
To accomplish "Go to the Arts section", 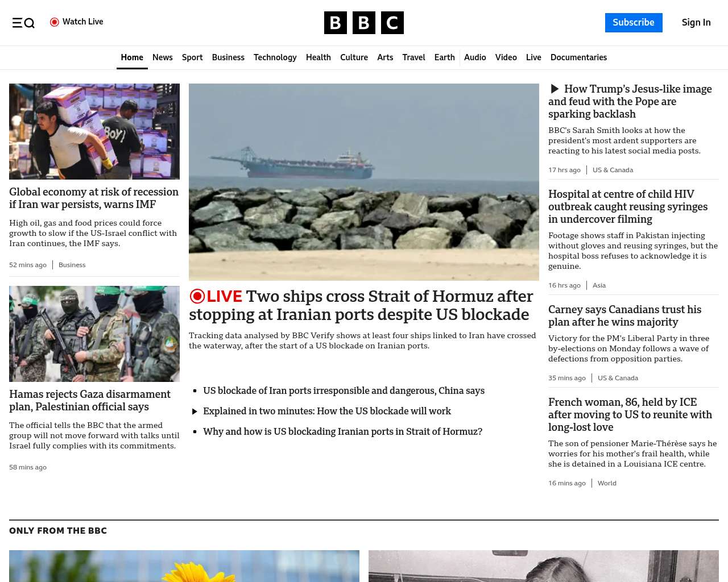I will coord(385,57).
